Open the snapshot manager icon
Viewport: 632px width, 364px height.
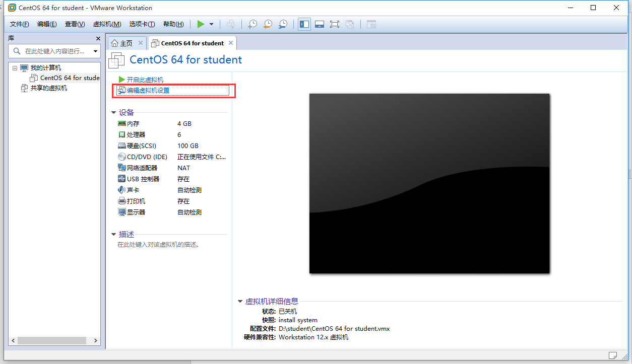[x=283, y=24]
